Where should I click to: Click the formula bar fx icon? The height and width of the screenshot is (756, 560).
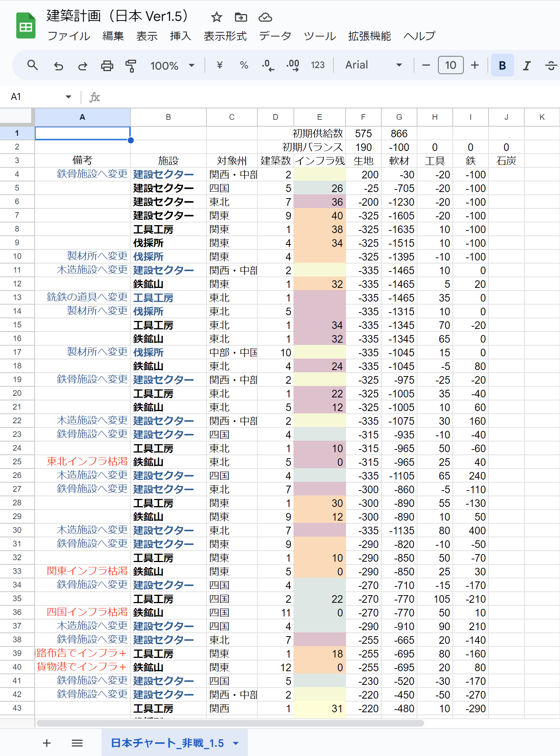pyautogui.click(x=94, y=97)
